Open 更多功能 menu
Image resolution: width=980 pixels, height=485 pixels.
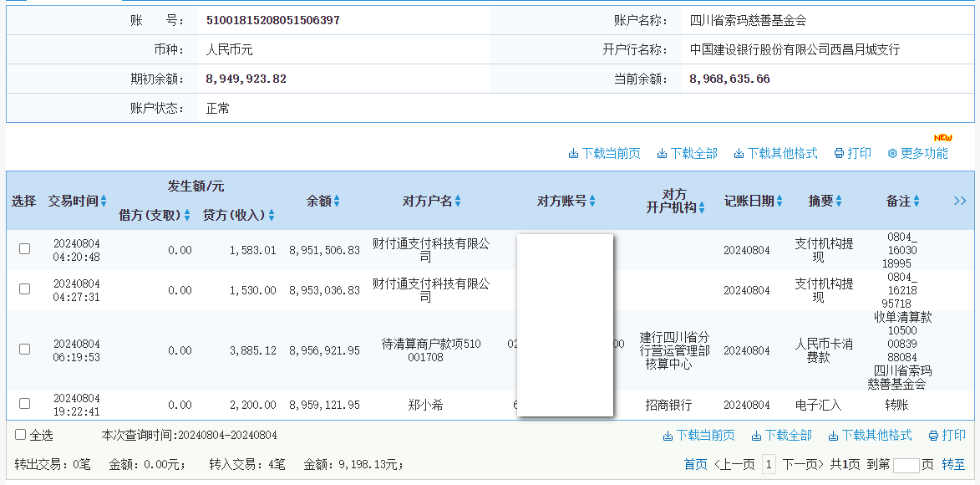917,153
